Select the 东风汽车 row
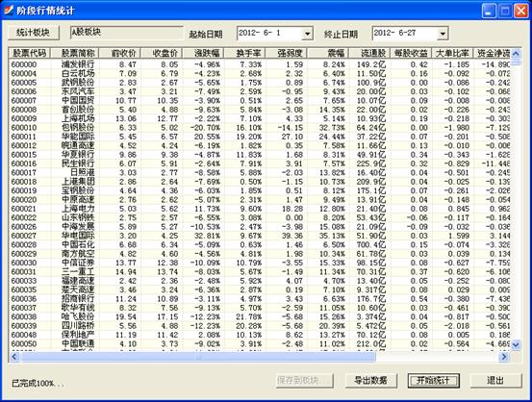Image resolution: width=532 pixels, height=402 pixels. pyautogui.click(x=260, y=91)
